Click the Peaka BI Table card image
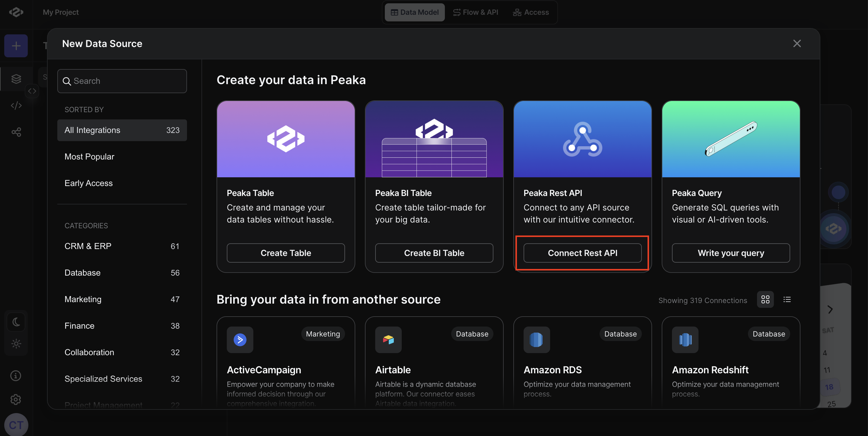Viewport: 868px width, 436px height. 434,139
